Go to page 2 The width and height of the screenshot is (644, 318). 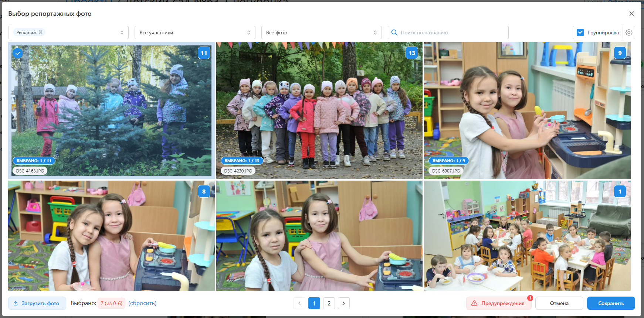pos(329,303)
